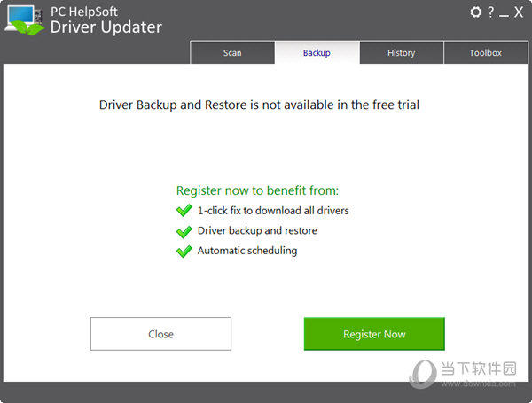Open help with the question mark icon

(490, 12)
